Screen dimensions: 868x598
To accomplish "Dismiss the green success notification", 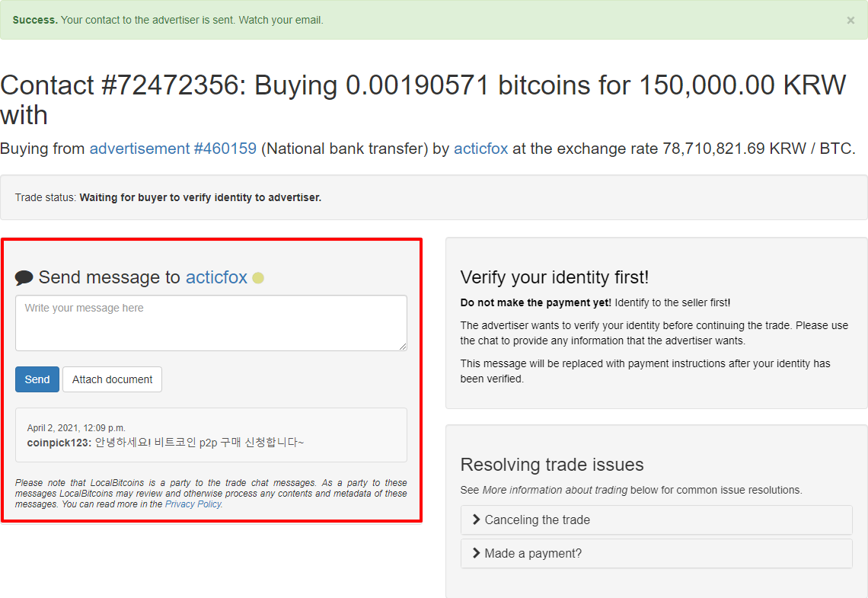I will (850, 20).
